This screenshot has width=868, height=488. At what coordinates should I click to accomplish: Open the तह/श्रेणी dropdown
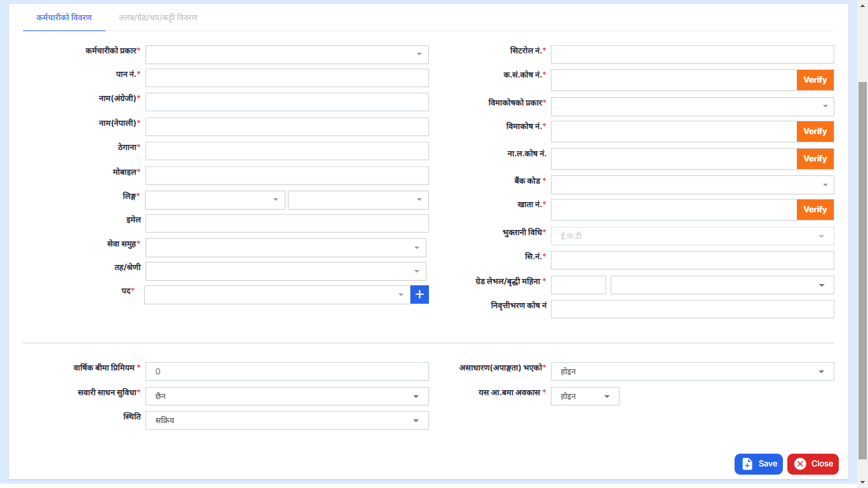pyautogui.click(x=285, y=271)
